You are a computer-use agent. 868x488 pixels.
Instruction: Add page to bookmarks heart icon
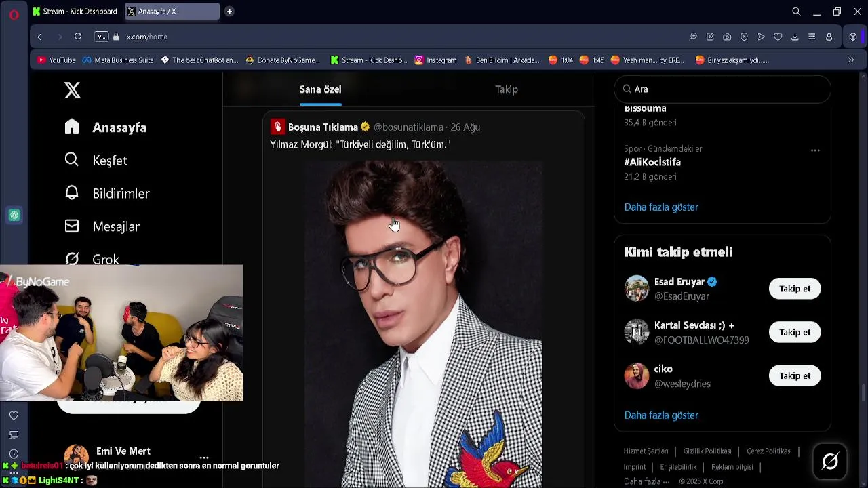pyautogui.click(x=778, y=37)
